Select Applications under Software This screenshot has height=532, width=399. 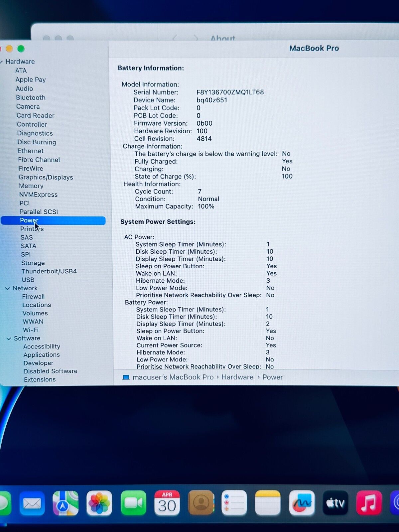pyautogui.click(x=42, y=355)
